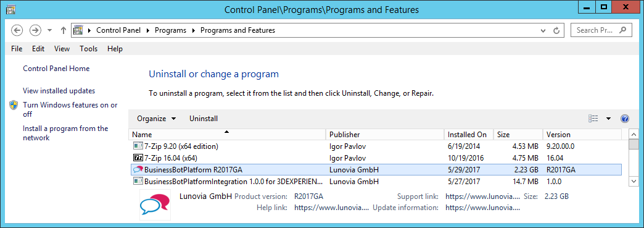Screen dimensions: 644x228
Task: Open the Organize dropdown
Action: [157, 119]
